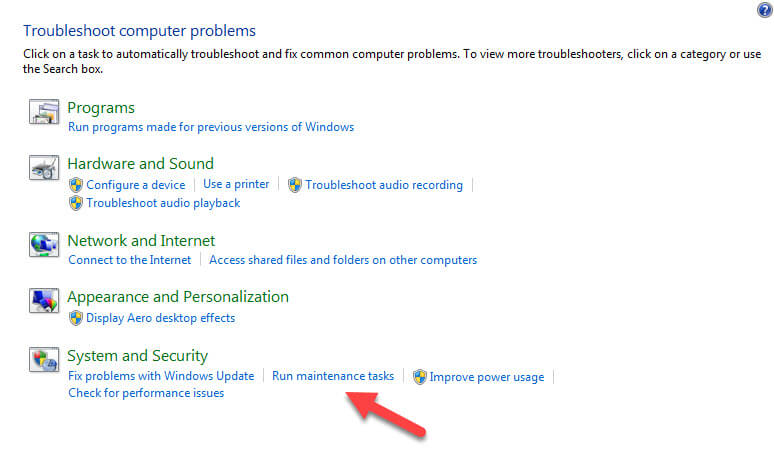Click the Appearance and Personalization icon
The image size is (774, 454).
[45, 301]
